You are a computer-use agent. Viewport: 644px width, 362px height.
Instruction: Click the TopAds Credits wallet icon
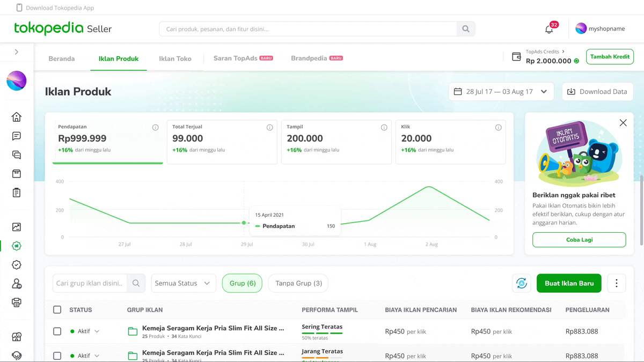516,56
